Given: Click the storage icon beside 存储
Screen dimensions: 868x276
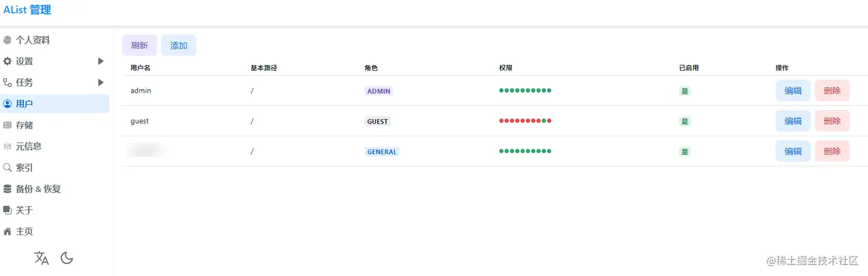Looking at the screenshot, I should tap(7, 125).
